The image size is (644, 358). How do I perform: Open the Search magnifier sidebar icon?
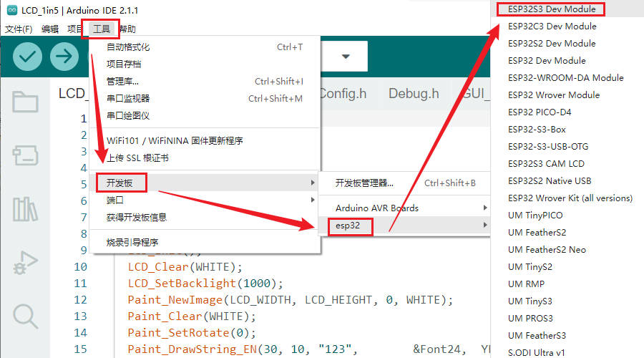(25, 316)
